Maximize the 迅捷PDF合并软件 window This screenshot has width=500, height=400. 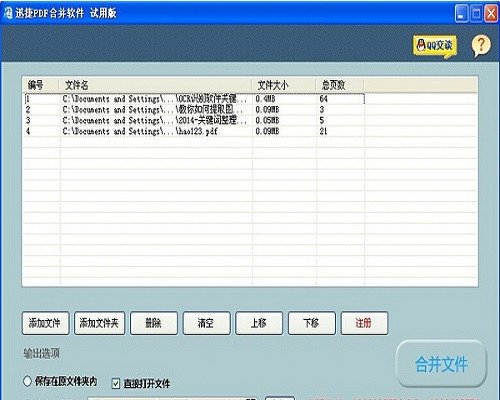[x=476, y=13]
